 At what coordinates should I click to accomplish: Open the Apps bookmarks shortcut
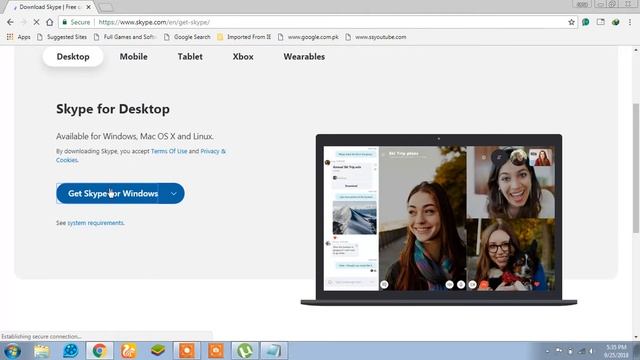[18, 37]
